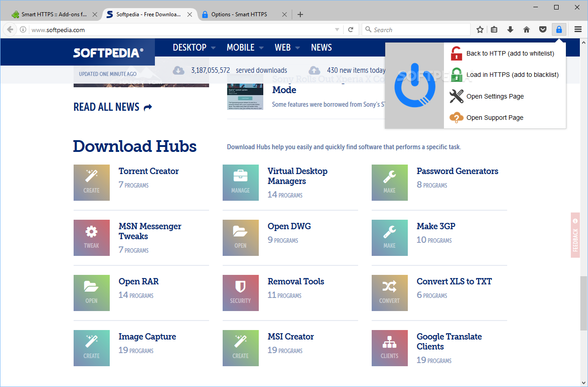Image resolution: width=588 pixels, height=387 pixels.
Task: Open the Firefox hamburger menu
Action: pyautogui.click(x=578, y=30)
